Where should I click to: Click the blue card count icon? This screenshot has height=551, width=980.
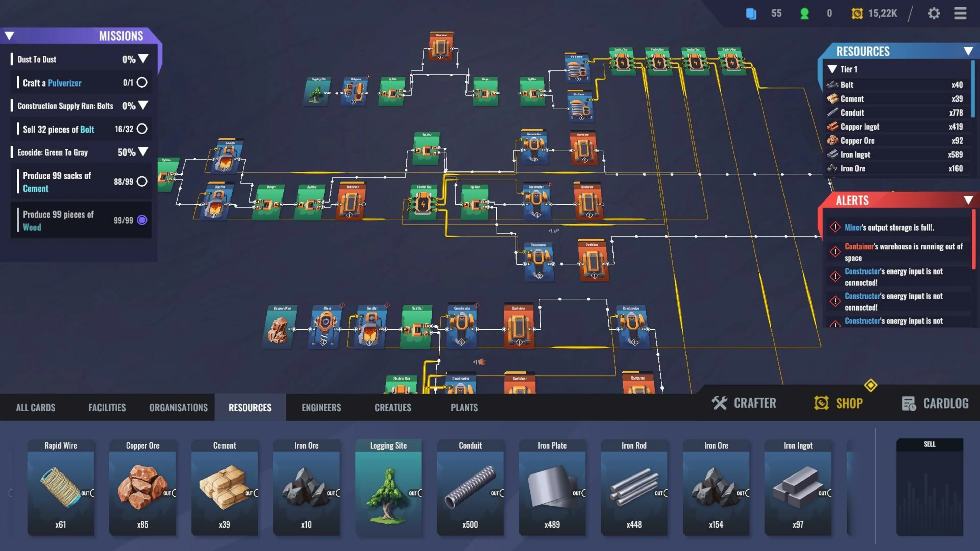tap(751, 14)
